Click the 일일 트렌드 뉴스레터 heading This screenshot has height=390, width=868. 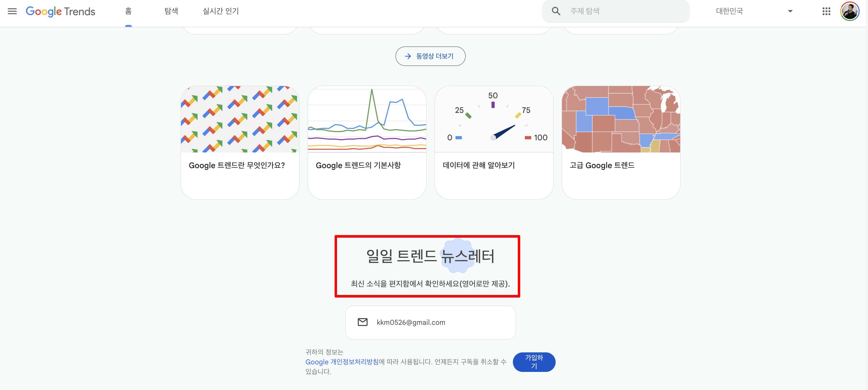[430, 256]
